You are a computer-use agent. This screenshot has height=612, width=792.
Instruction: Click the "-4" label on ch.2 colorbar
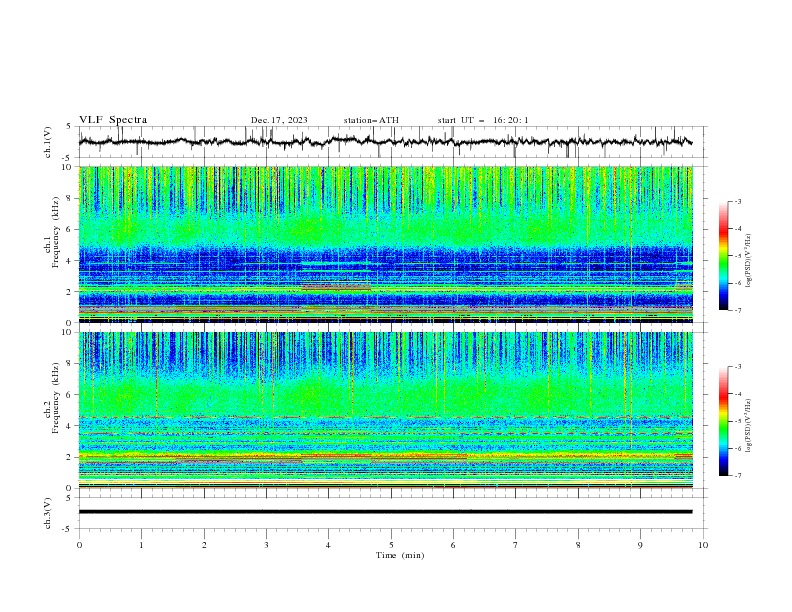coord(737,394)
